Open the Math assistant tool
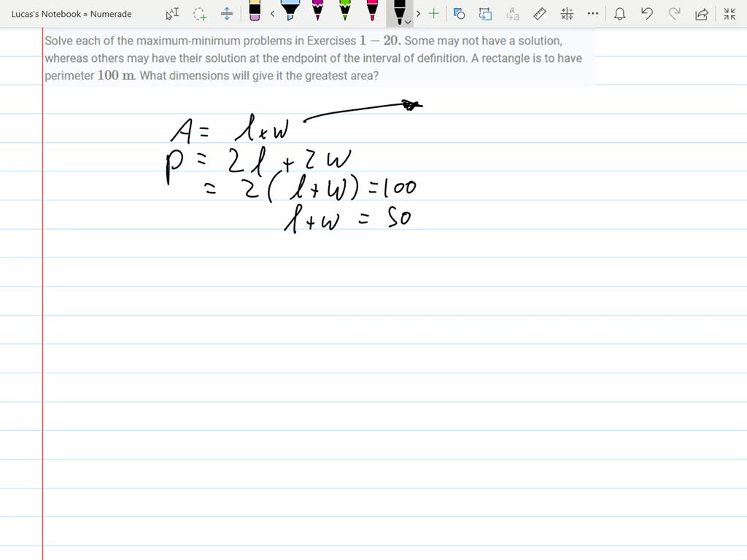 click(567, 13)
